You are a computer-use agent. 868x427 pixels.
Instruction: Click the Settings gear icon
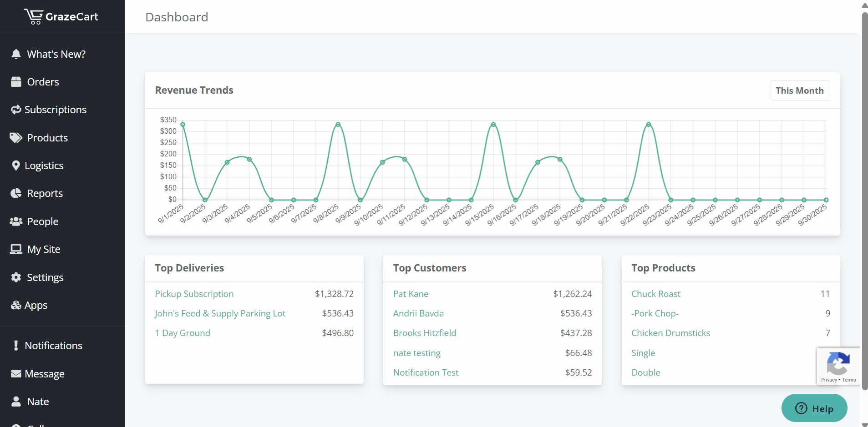pos(16,277)
